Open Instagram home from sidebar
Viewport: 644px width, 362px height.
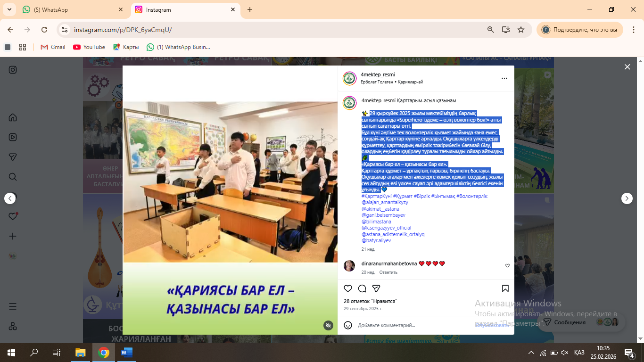(x=13, y=117)
